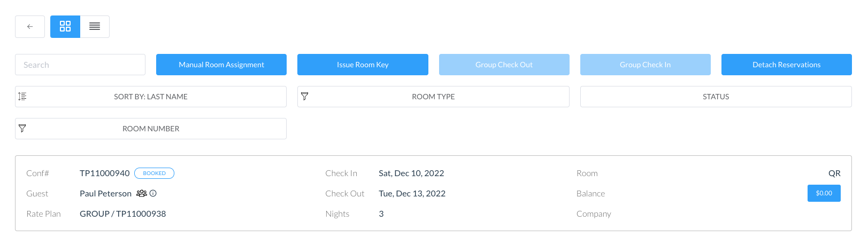Screen dimensions: 868x245
Task: Click the Group Check Out button
Action: pyautogui.click(x=504, y=65)
